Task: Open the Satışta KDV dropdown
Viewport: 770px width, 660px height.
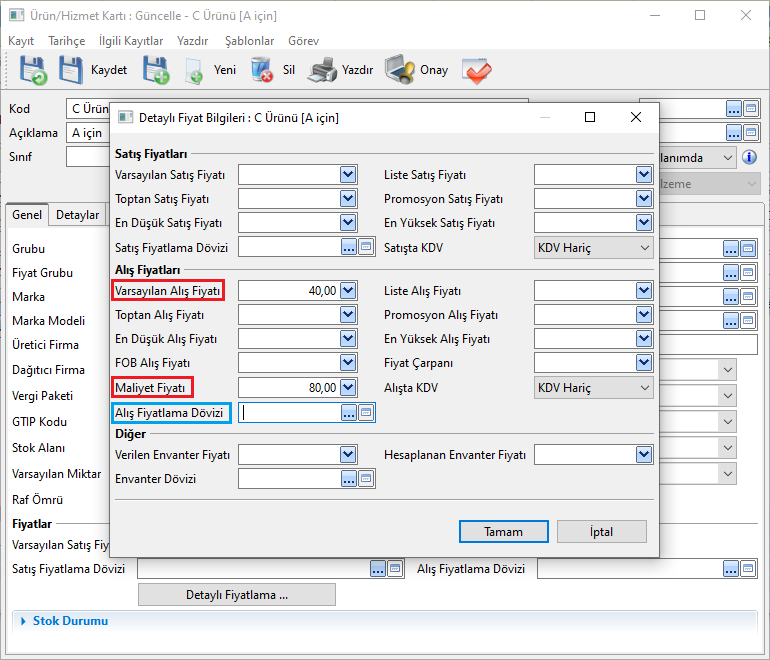Action: click(593, 247)
